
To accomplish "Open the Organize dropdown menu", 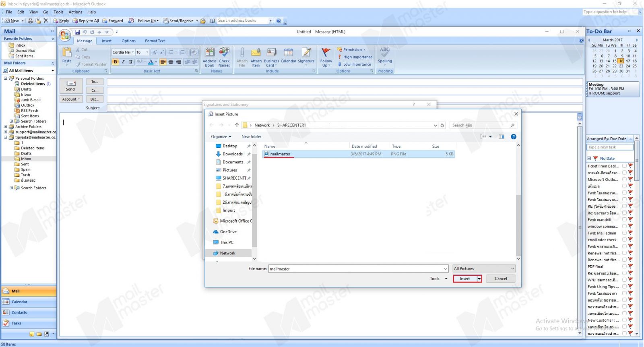I will (221, 136).
